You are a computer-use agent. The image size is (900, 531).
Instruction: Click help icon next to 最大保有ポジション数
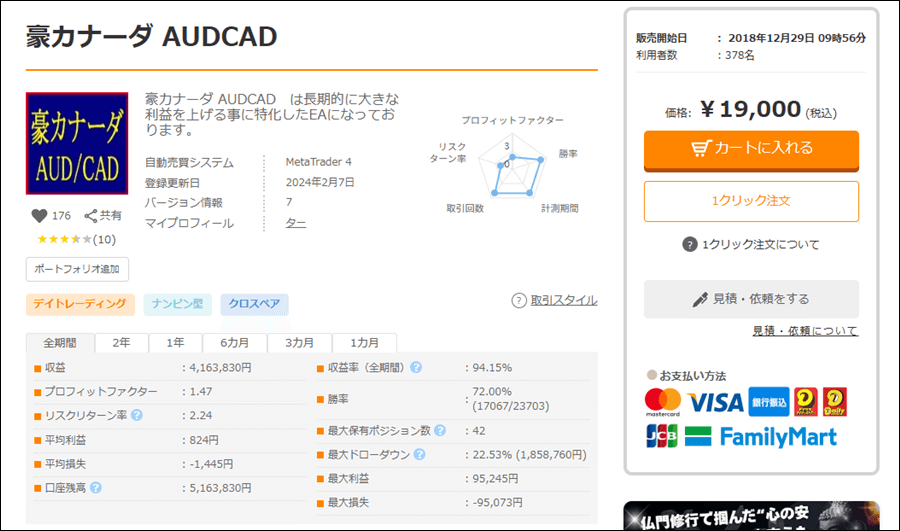pos(440,430)
